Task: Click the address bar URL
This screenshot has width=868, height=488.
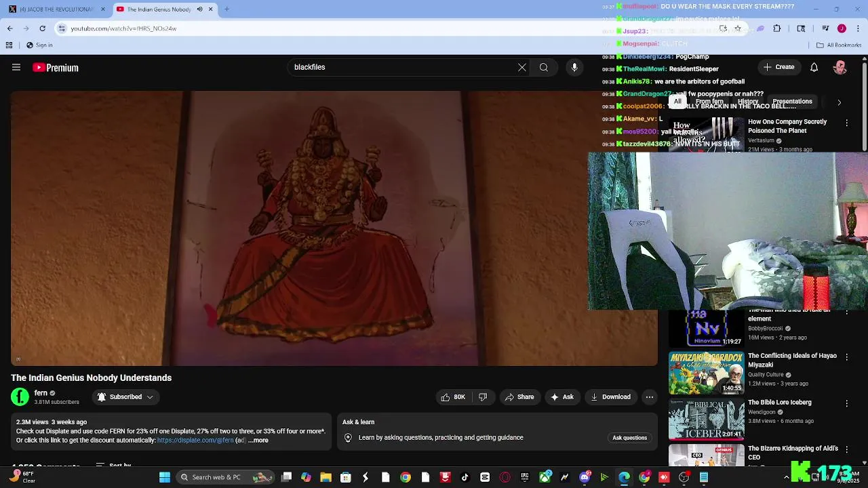Action: (x=123, y=28)
